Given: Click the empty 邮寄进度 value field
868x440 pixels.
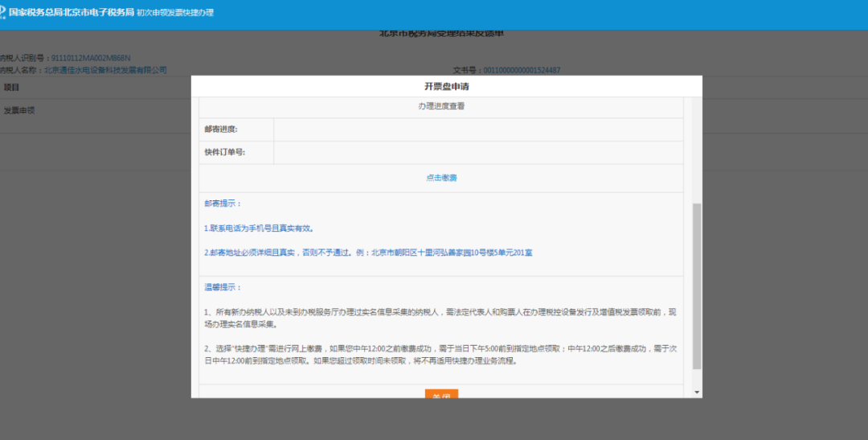Looking at the screenshot, I should pyautogui.click(x=477, y=130).
